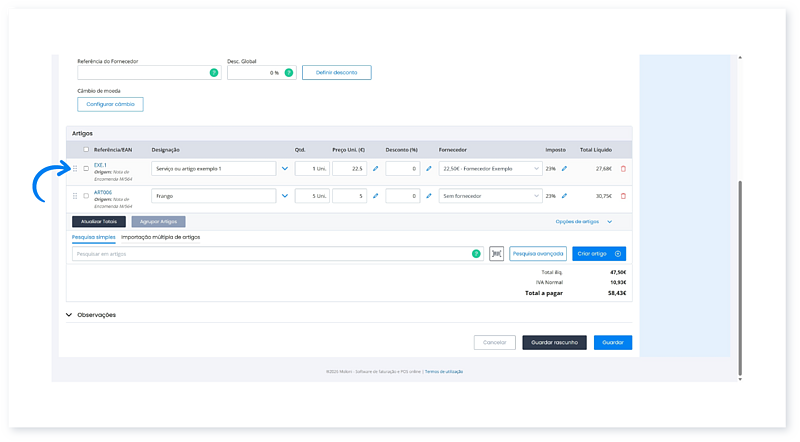800x442 pixels.
Task: Edit tax pencil icon in ART006 row
Action: (x=564, y=196)
